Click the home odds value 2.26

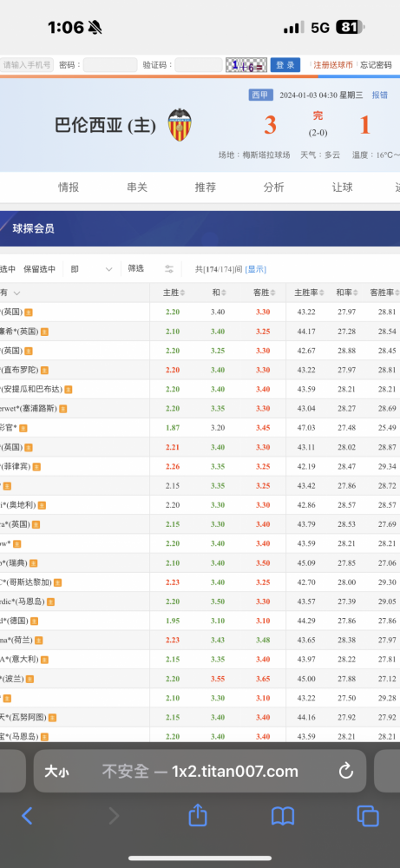coord(173,467)
